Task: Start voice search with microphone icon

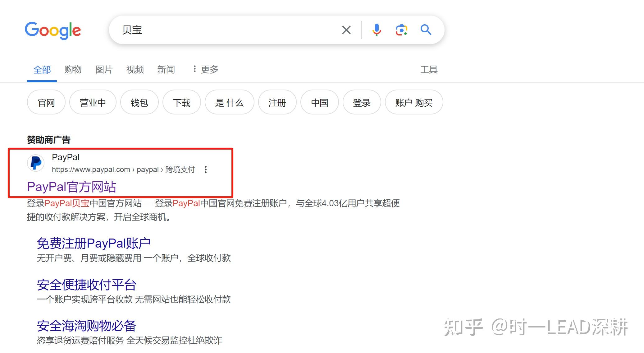Action: pos(377,30)
